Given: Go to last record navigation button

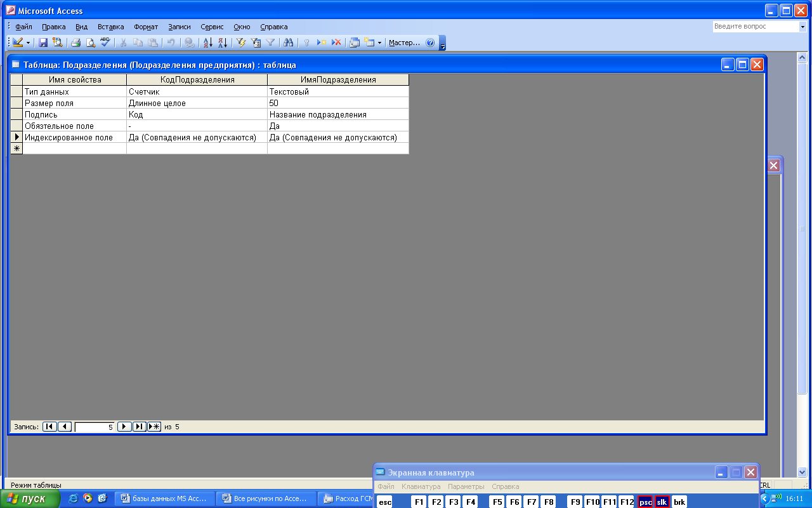Looking at the screenshot, I should tap(140, 427).
